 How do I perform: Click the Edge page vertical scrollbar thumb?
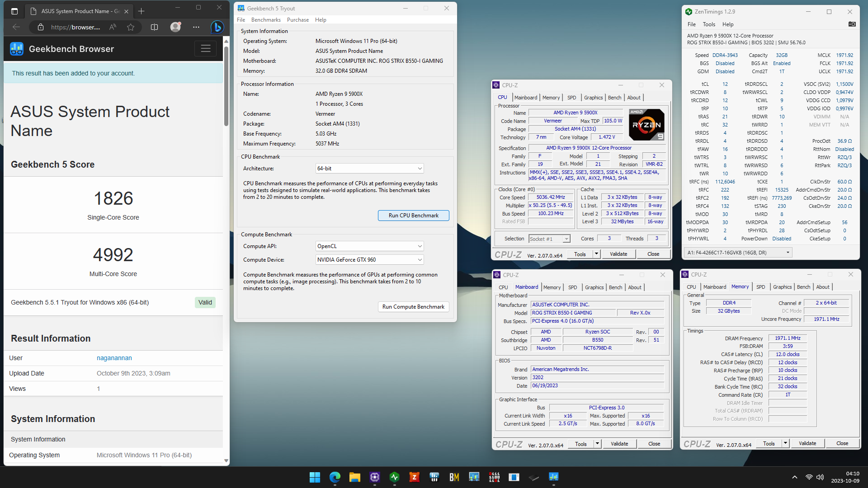tap(226, 86)
